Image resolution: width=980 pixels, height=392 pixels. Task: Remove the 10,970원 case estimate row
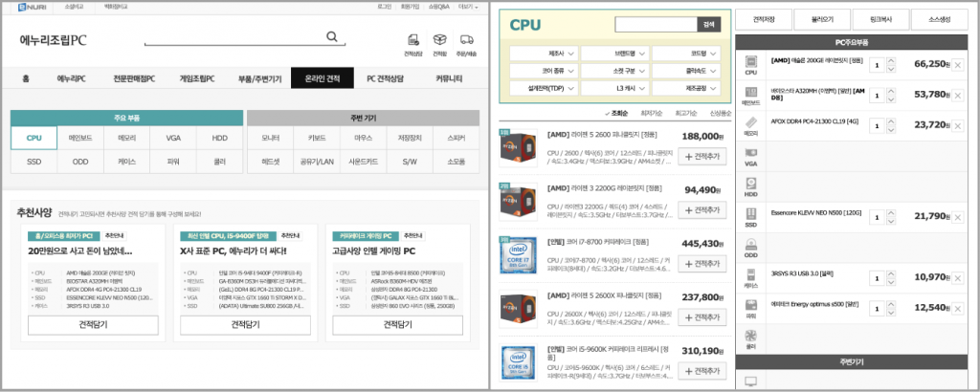[x=957, y=277]
